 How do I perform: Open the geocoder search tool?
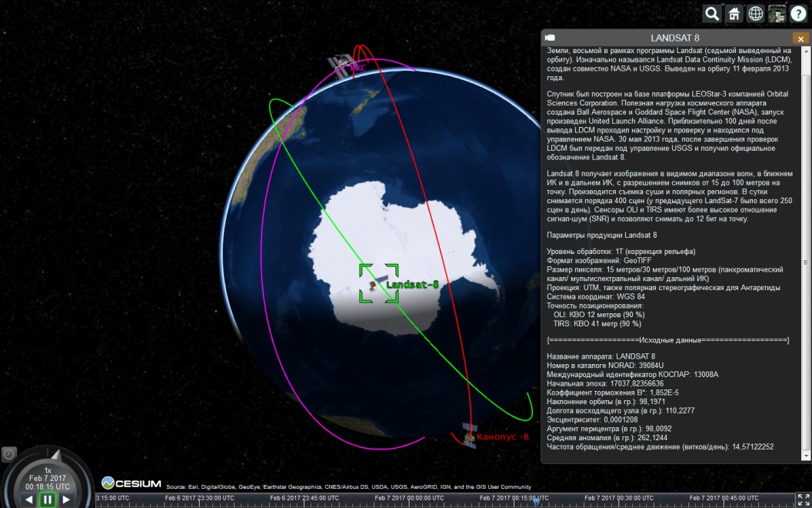[x=712, y=14]
